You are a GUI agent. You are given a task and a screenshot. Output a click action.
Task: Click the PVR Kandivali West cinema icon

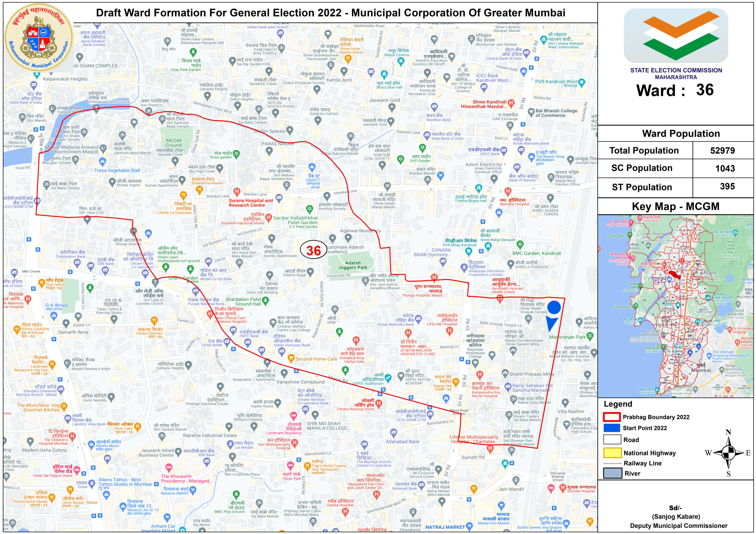pos(581,82)
